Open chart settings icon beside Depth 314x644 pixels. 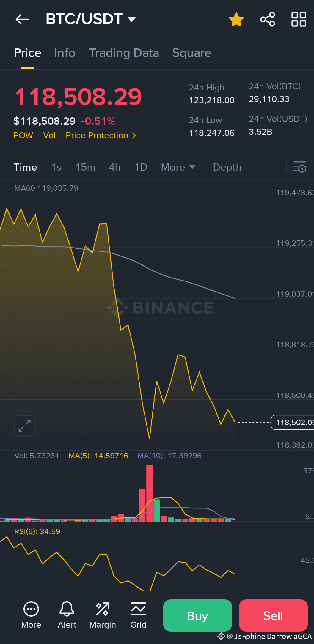pos(299,167)
